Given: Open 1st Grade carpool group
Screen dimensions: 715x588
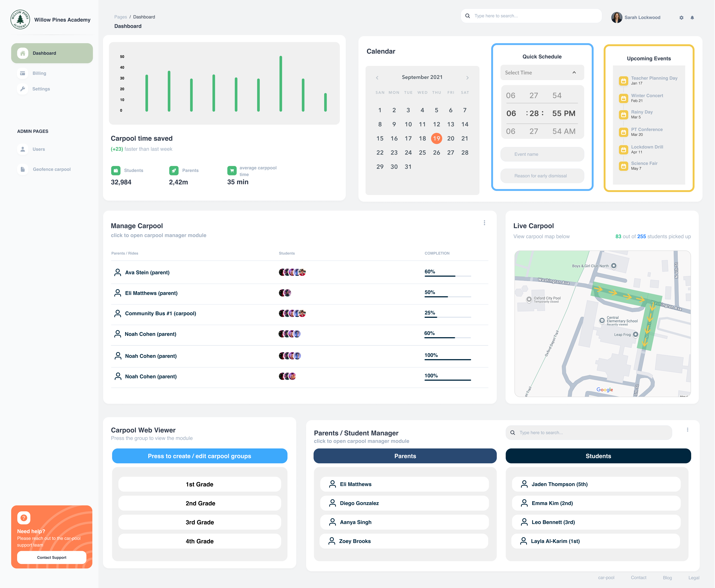Looking at the screenshot, I should click(200, 484).
